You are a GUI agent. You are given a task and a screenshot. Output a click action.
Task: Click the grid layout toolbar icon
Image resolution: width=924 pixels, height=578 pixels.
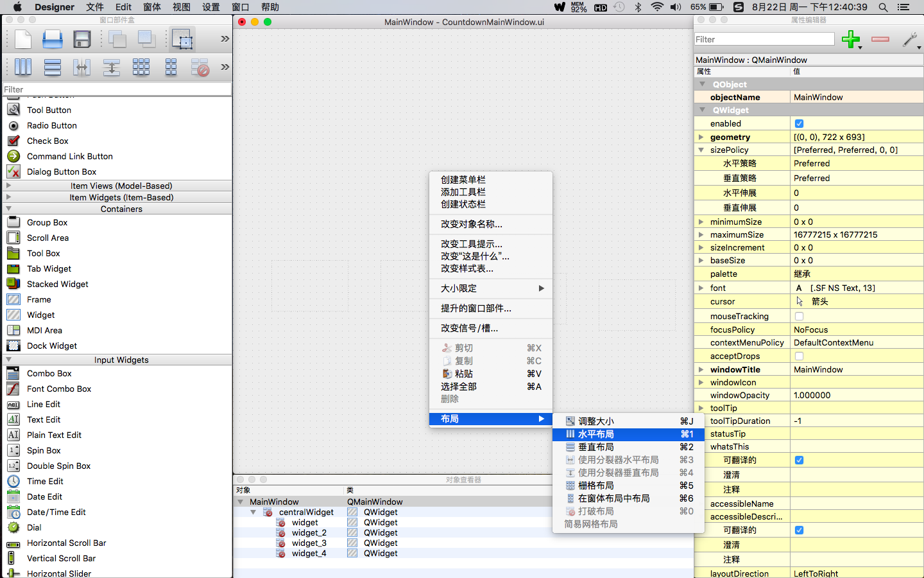coord(141,67)
